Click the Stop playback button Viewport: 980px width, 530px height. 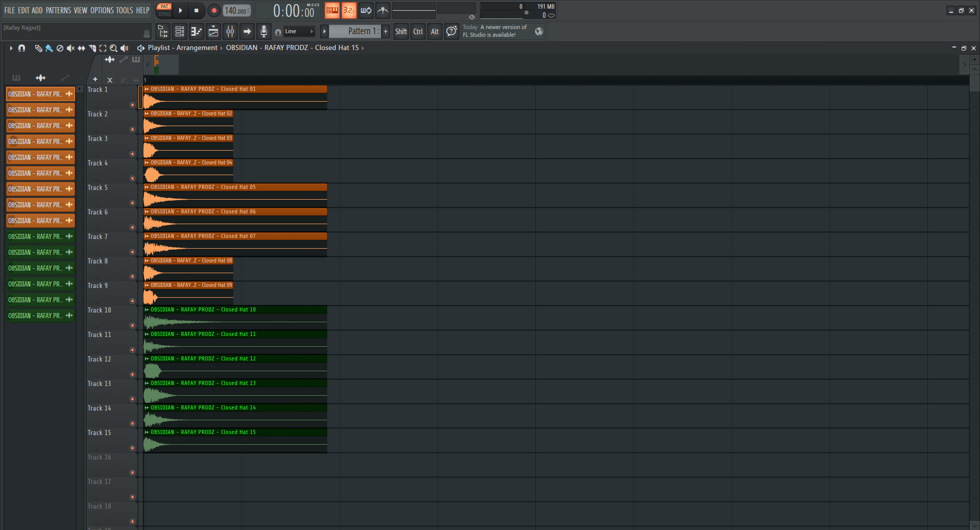pyautogui.click(x=197, y=10)
